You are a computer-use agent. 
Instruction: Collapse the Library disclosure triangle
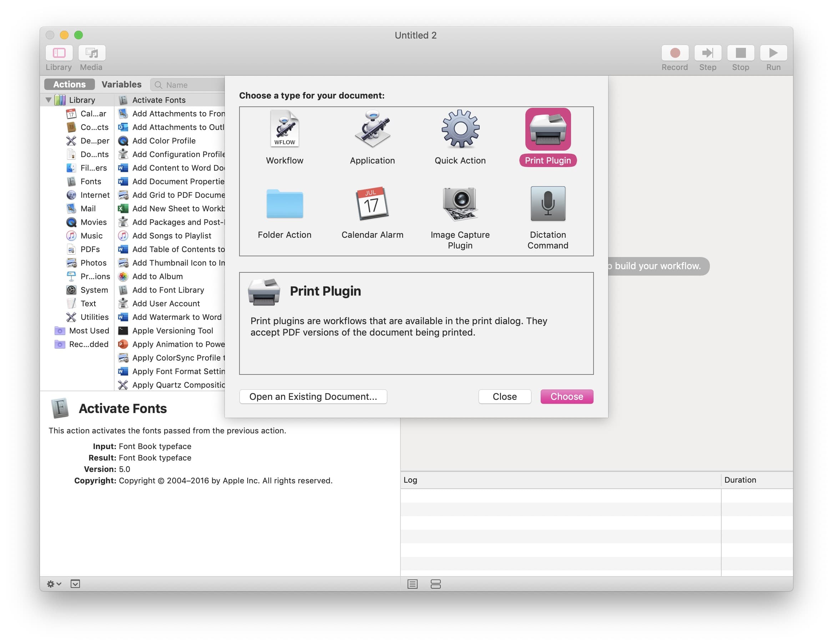(x=49, y=100)
